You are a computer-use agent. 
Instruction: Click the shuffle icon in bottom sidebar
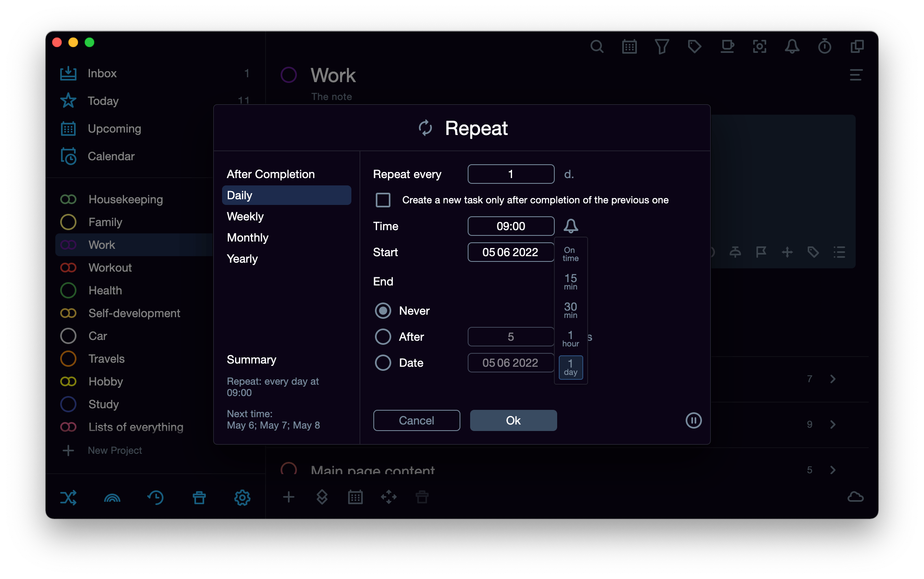coord(68,497)
